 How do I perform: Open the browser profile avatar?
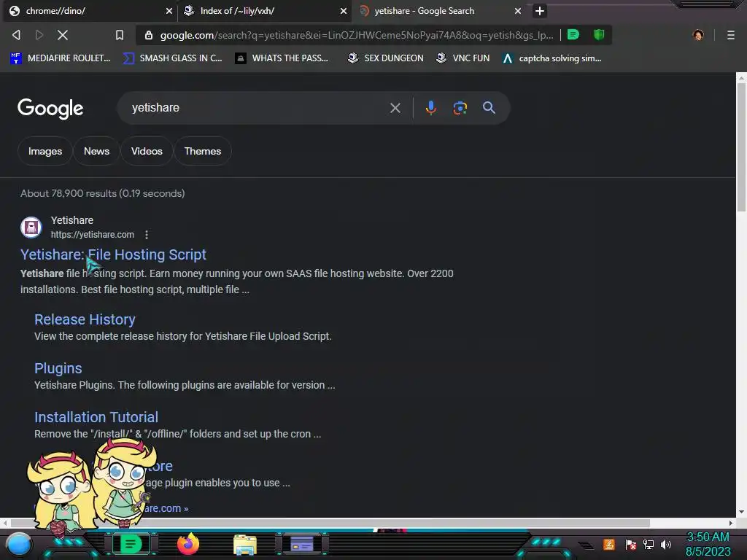(698, 35)
